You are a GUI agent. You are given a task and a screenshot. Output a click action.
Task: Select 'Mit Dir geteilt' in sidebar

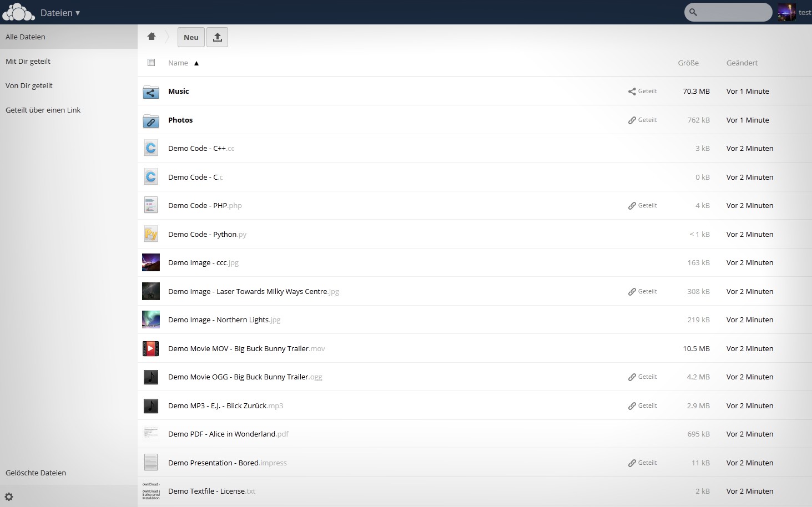point(28,61)
